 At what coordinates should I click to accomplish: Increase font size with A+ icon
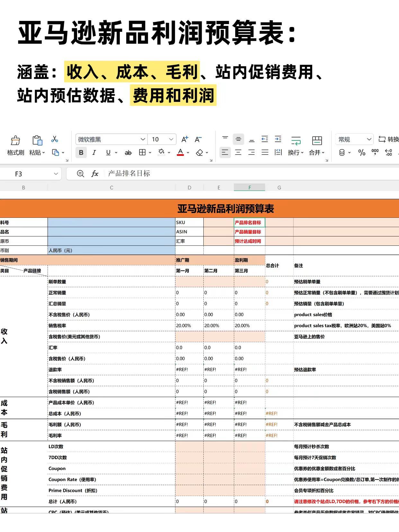pos(185,139)
